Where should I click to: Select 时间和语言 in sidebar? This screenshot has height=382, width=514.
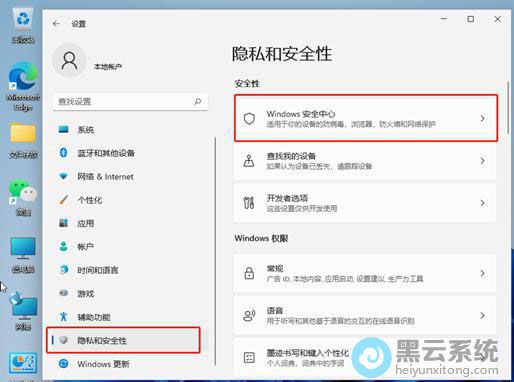130,269
